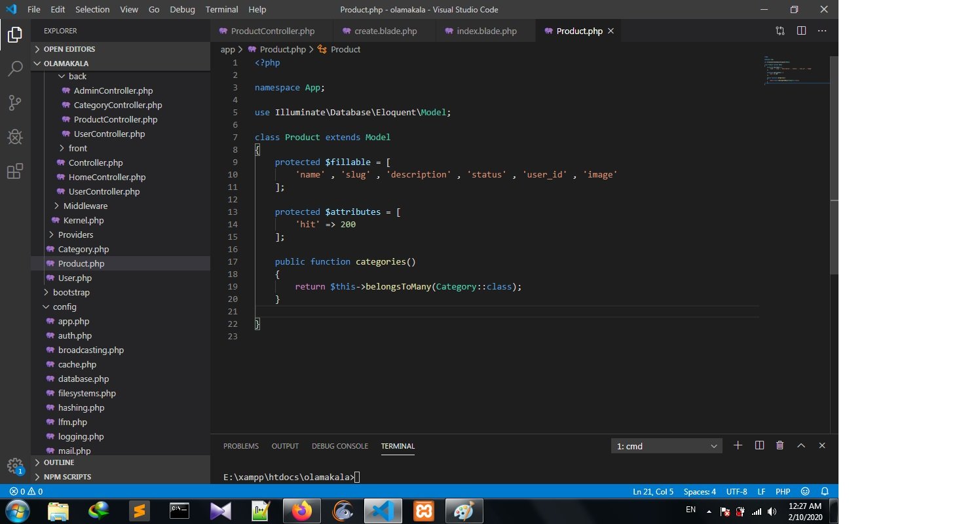This screenshot has height=524, width=980.
Task: Click the Split Editor icon
Action: (x=801, y=31)
